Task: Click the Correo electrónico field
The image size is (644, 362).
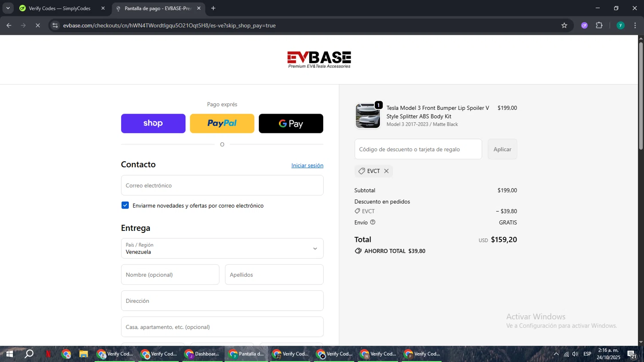Action: 222,185
